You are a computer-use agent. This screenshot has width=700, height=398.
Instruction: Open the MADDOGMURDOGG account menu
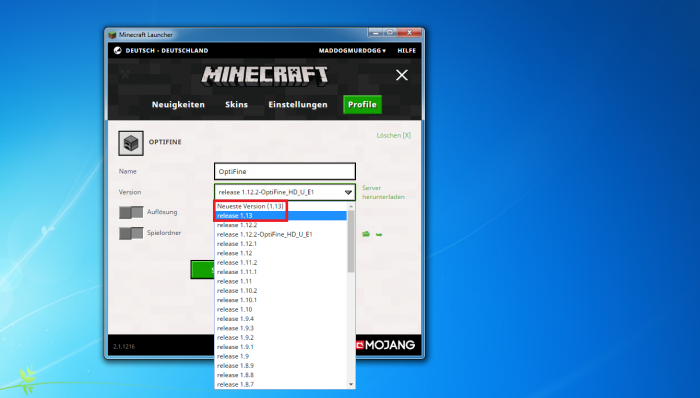point(352,50)
